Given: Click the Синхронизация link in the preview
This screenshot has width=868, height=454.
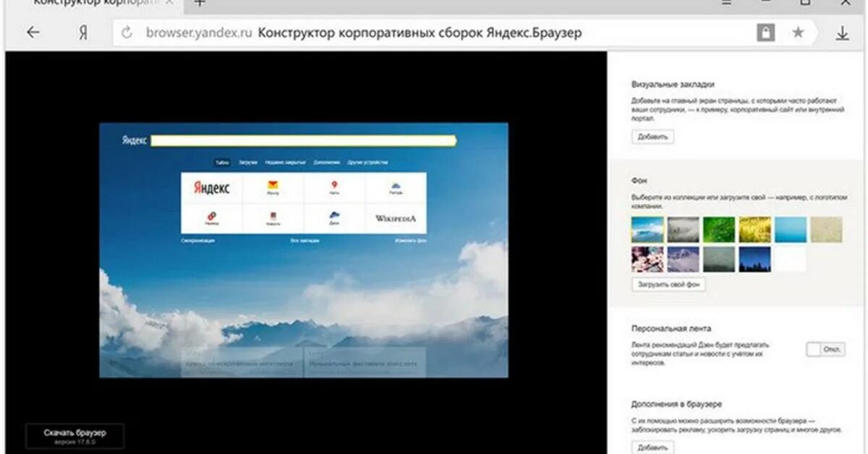Looking at the screenshot, I should pos(197,240).
